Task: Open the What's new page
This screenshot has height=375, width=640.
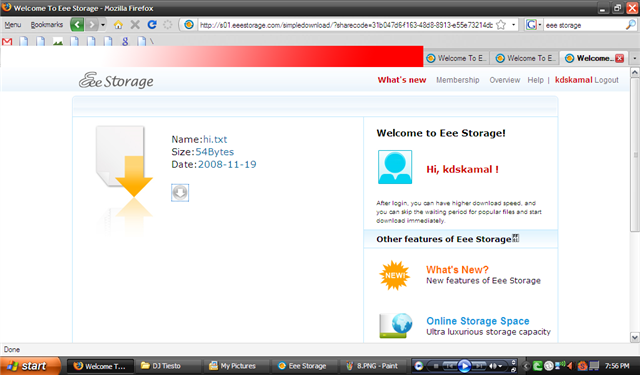Action: [x=402, y=80]
